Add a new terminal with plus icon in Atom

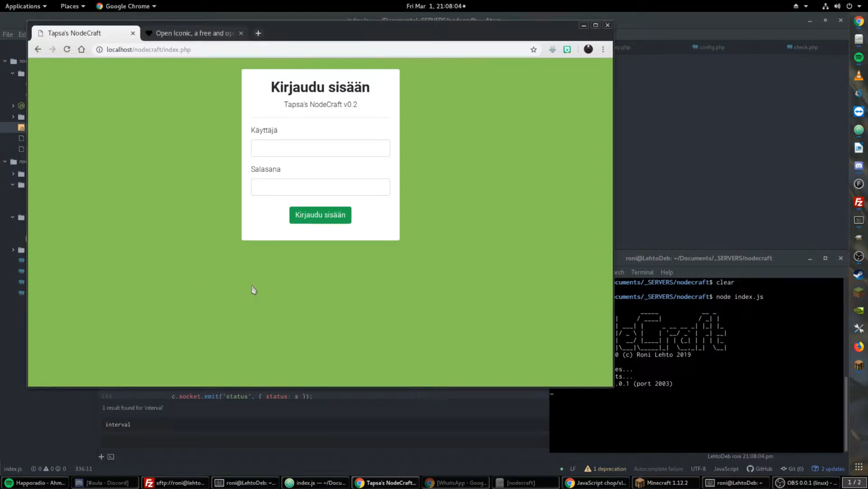click(101, 457)
